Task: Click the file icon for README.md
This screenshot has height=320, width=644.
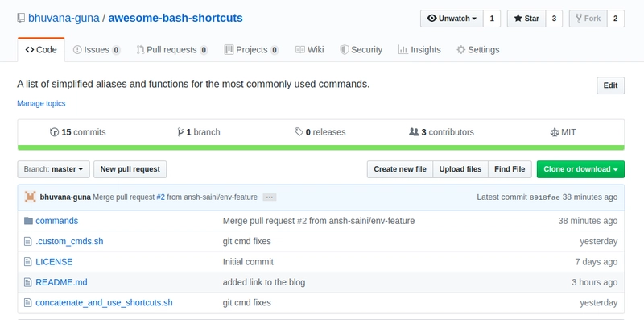Action: pos(27,283)
